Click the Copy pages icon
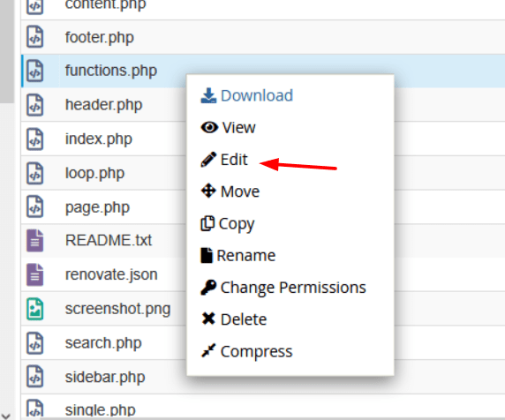505x420 pixels. (x=207, y=223)
